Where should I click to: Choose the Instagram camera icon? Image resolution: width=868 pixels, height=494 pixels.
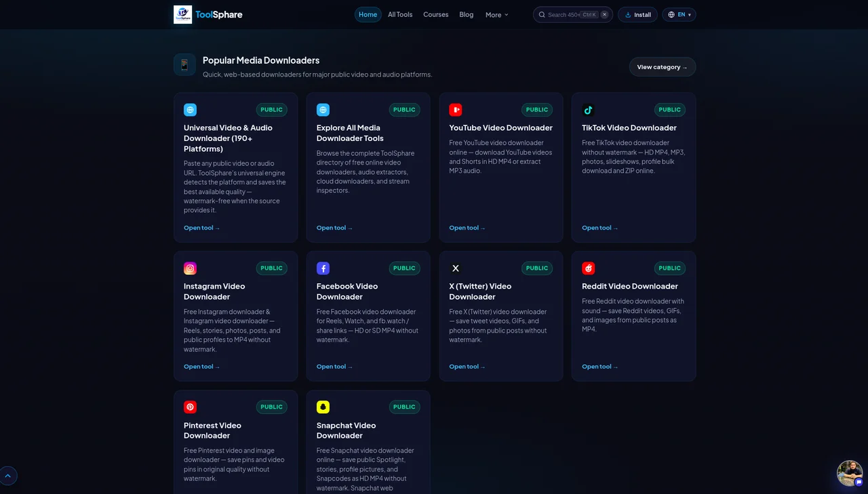click(191, 268)
